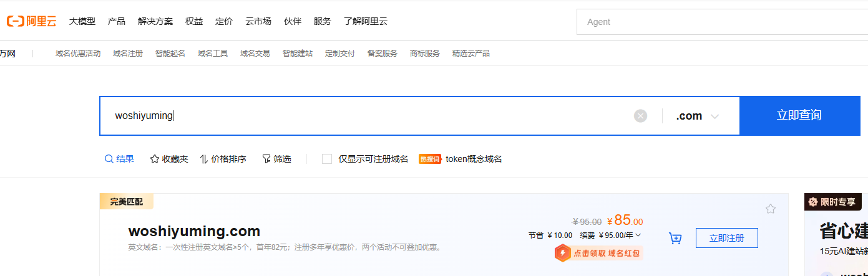Open 商标服务 page
The height and width of the screenshot is (276, 868).
[x=425, y=54]
